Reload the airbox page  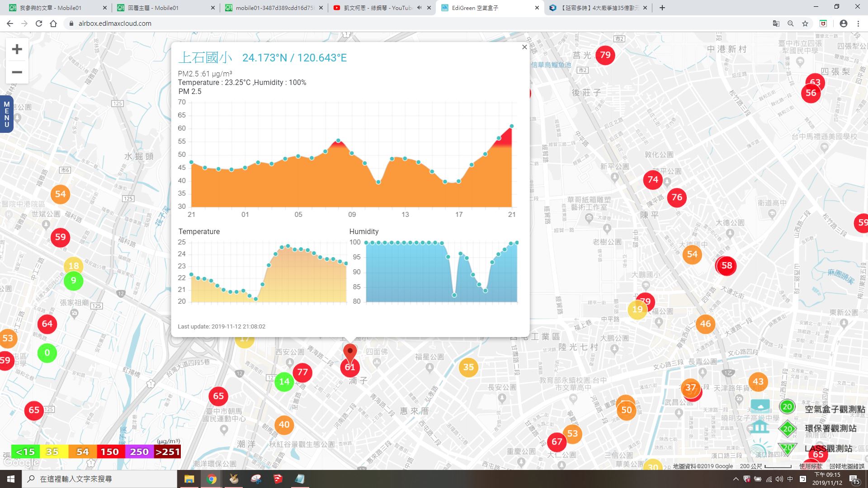coord(39,23)
